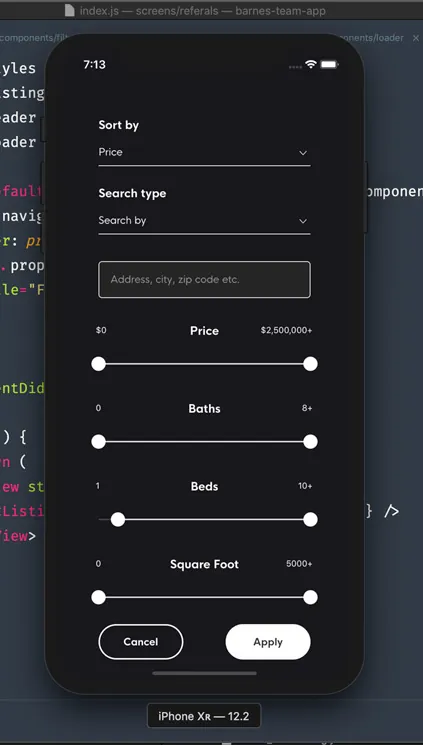Click the $0 price label
Viewport: 423px width, 745px height.
click(x=101, y=330)
